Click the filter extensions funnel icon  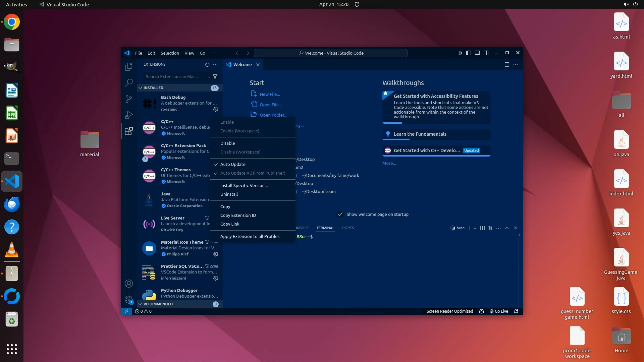[215, 76]
